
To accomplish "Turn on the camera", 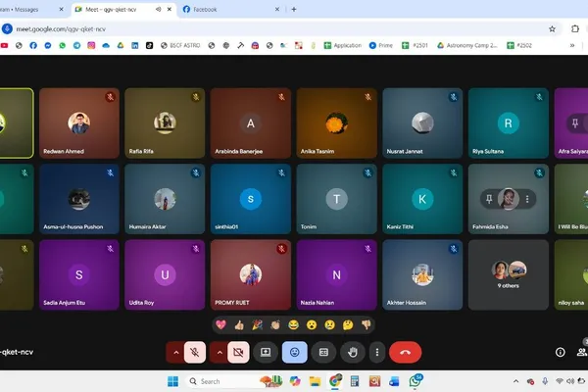I will (x=238, y=352).
